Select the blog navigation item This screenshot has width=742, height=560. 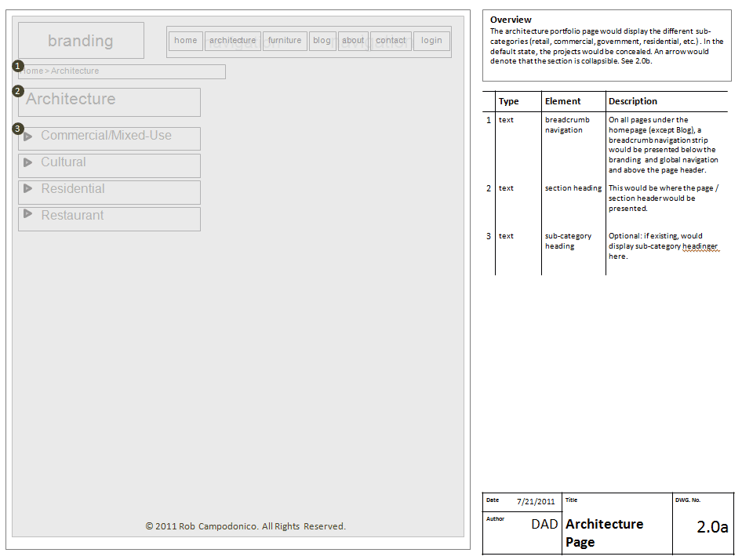pos(322,41)
